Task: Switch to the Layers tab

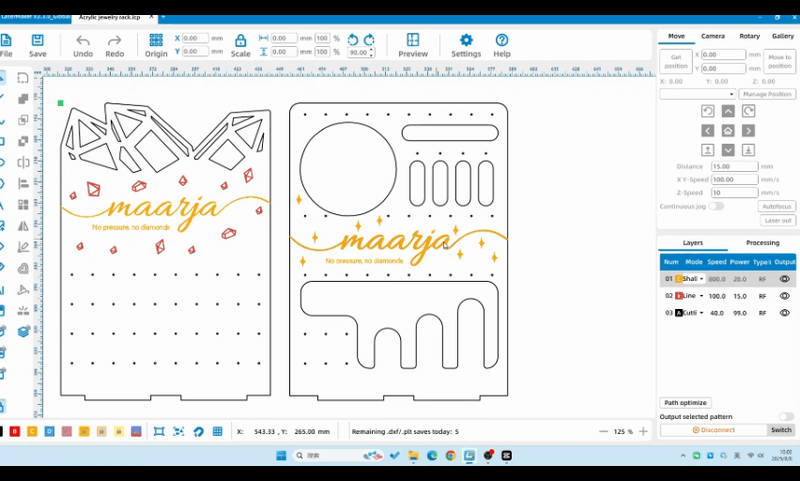Action: click(693, 243)
